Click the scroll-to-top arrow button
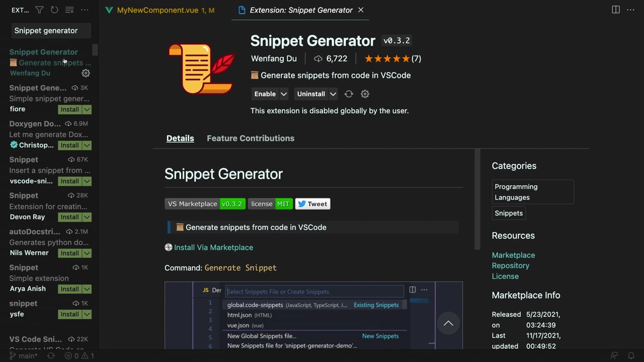Image resolution: width=644 pixels, height=362 pixels. pos(448,323)
